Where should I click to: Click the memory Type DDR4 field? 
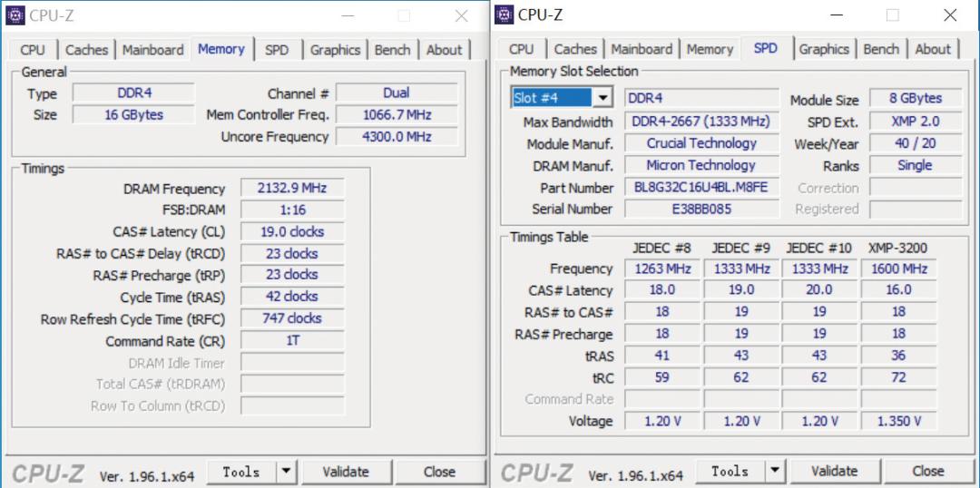coord(133,93)
